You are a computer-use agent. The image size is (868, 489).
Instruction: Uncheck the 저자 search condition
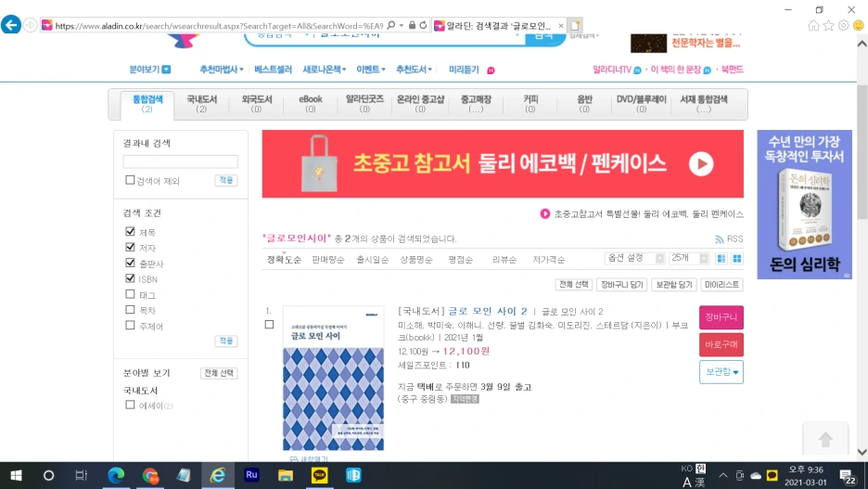pyautogui.click(x=130, y=247)
